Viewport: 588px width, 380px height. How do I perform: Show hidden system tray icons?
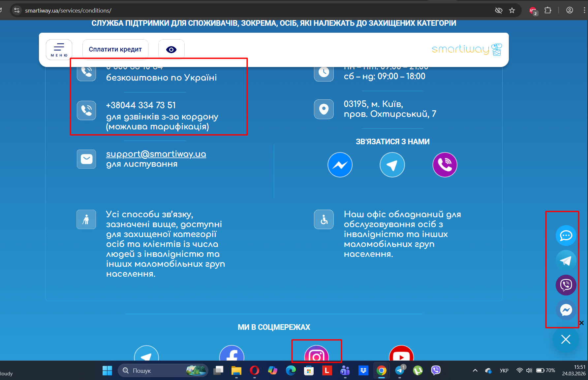click(x=475, y=370)
